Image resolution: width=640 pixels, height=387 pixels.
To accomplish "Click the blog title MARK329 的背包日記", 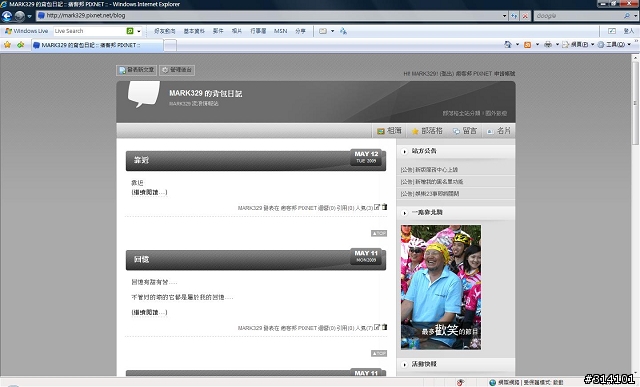I will pyautogui.click(x=205, y=93).
